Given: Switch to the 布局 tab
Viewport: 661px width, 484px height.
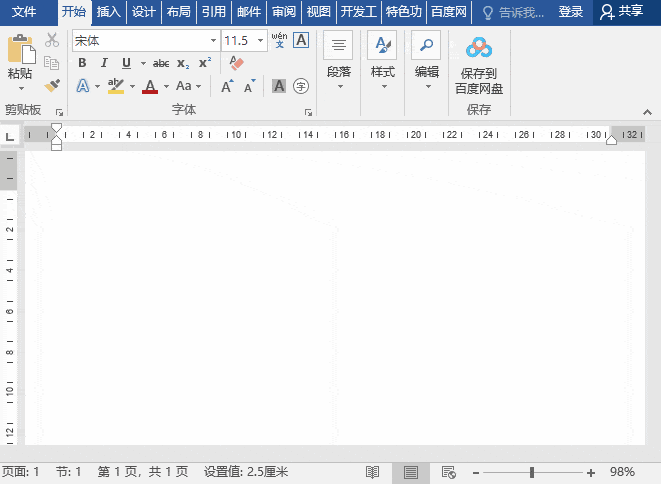Looking at the screenshot, I should [179, 12].
